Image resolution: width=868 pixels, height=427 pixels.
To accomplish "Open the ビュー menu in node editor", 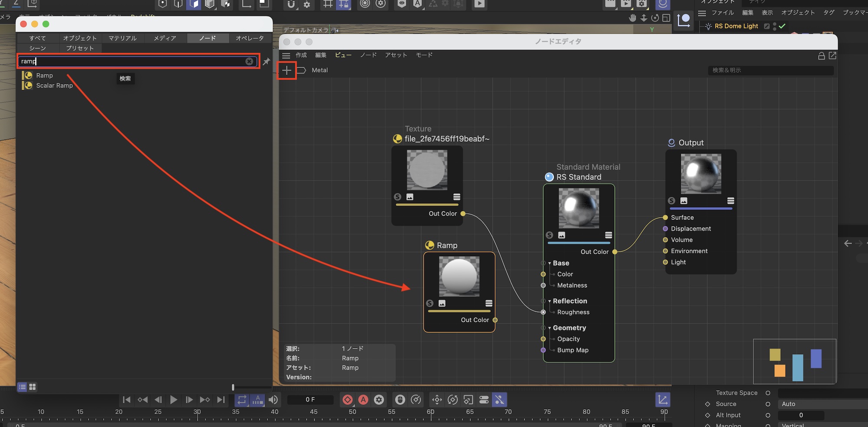I will coord(343,55).
